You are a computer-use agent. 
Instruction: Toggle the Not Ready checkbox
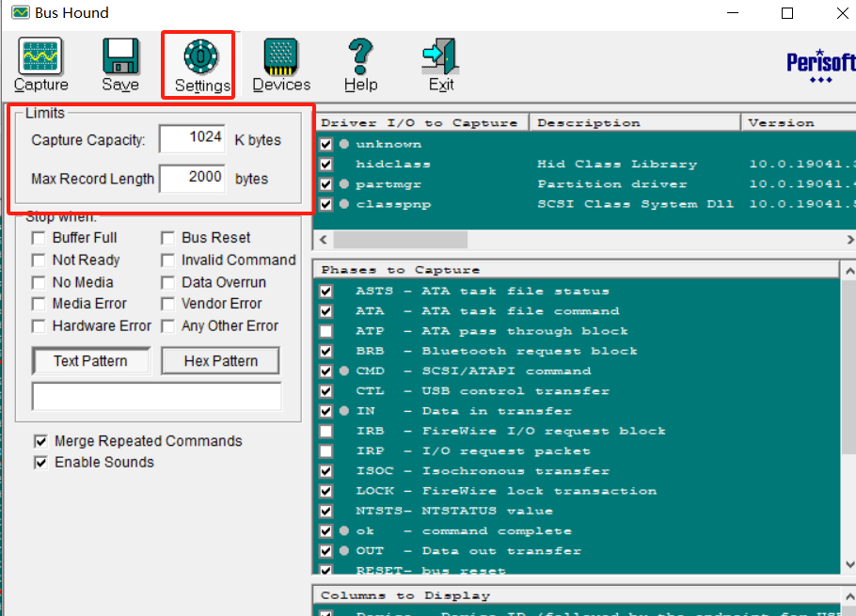pyautogui.click(x=39, y=261)
